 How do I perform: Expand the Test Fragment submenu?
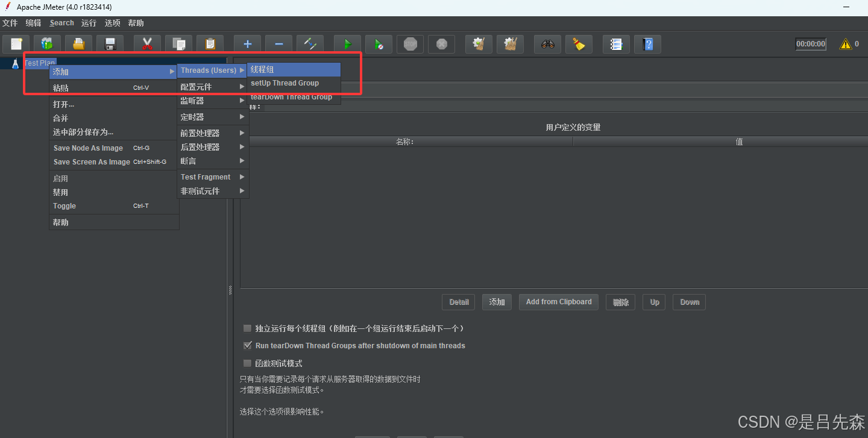click(x=212, y=177)
